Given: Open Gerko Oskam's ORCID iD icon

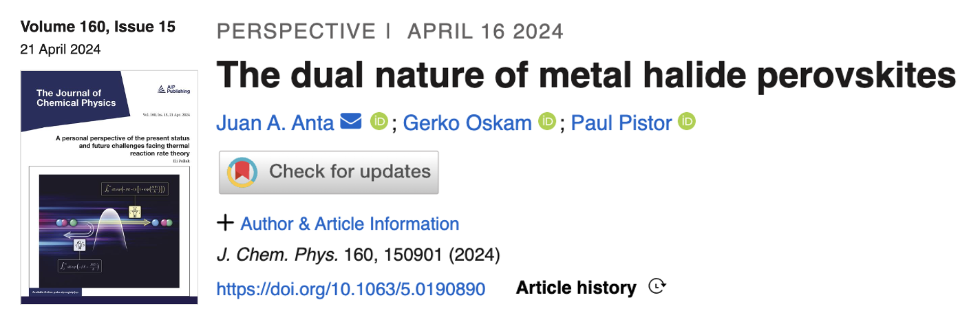Looking at the screenshot, I should click(547, 122).
